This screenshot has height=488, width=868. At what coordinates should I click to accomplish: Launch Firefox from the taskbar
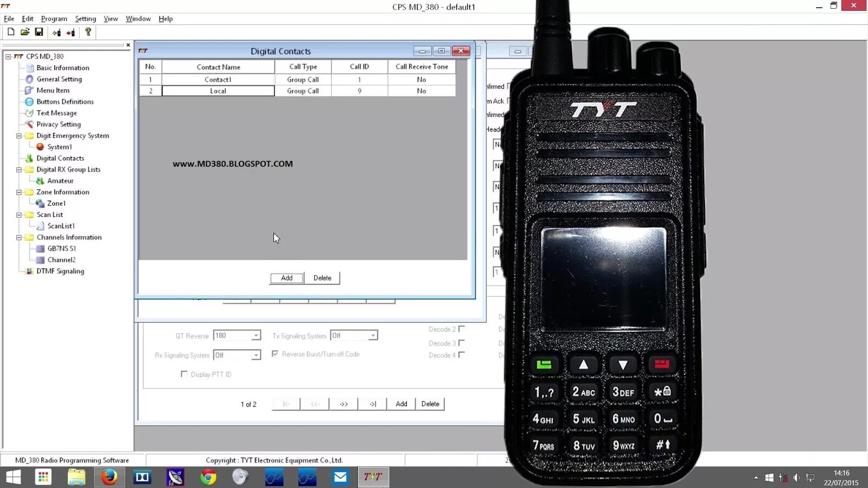[x=109, y=477]
